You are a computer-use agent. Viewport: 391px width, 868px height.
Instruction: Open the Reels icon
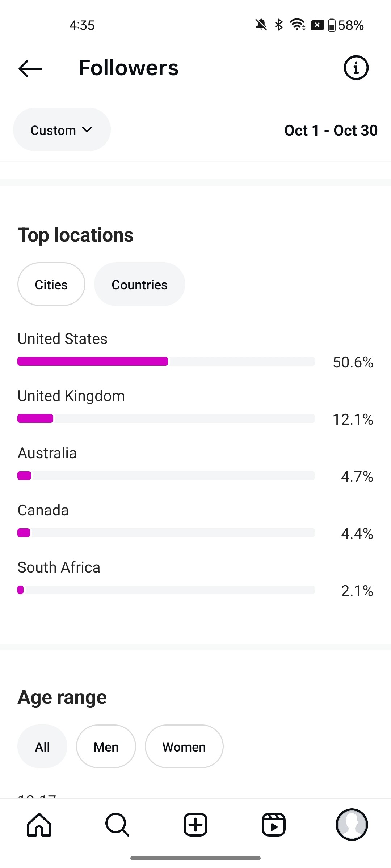pos(274,825)
